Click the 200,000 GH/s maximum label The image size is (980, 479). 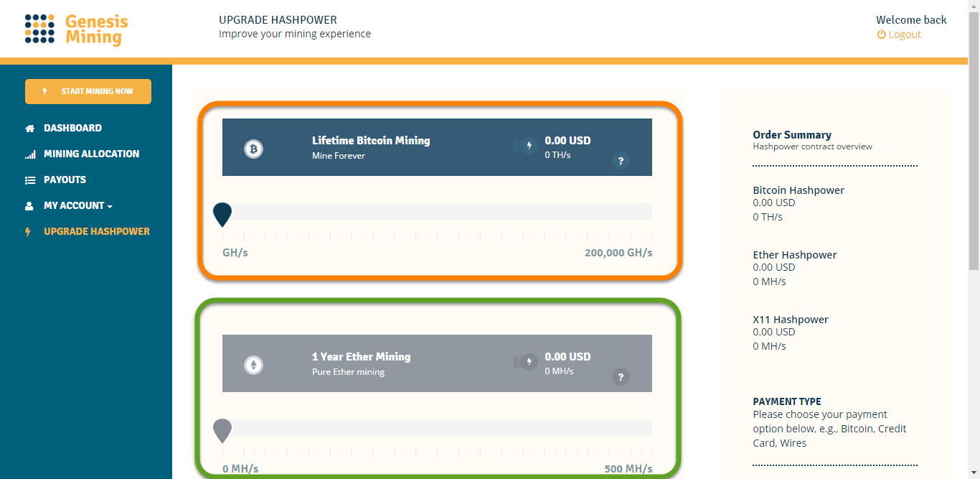618,253
